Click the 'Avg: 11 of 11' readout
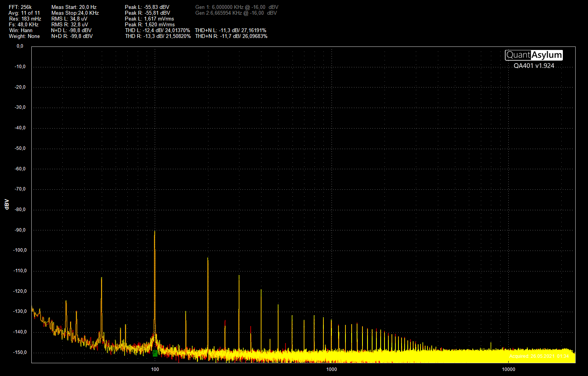588x376 pixels. pos(24,13)
